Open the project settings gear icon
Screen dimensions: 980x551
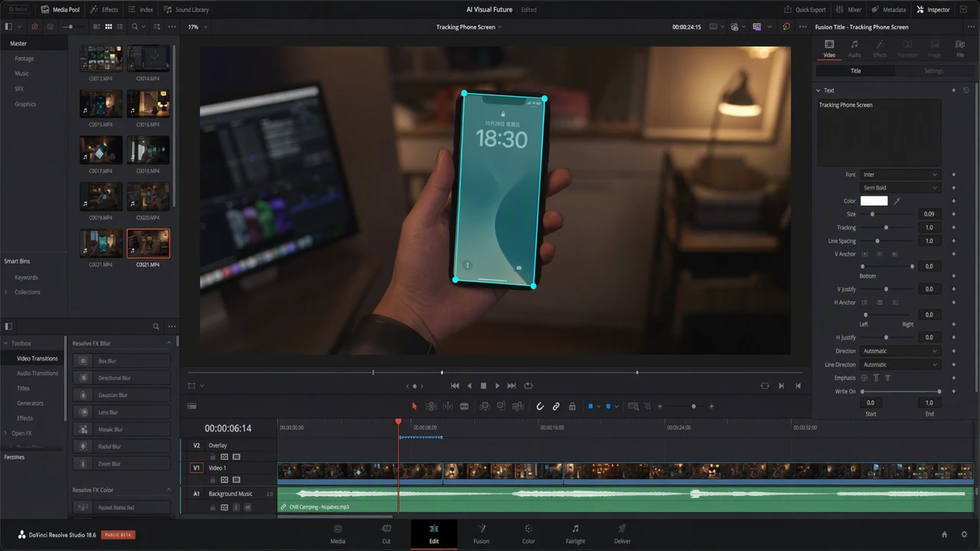click(962, 534)
